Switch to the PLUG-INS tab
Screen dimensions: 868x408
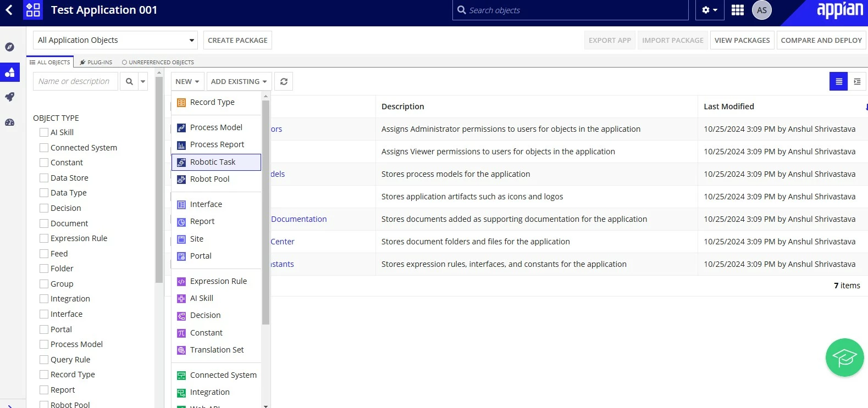click(96, 62)
